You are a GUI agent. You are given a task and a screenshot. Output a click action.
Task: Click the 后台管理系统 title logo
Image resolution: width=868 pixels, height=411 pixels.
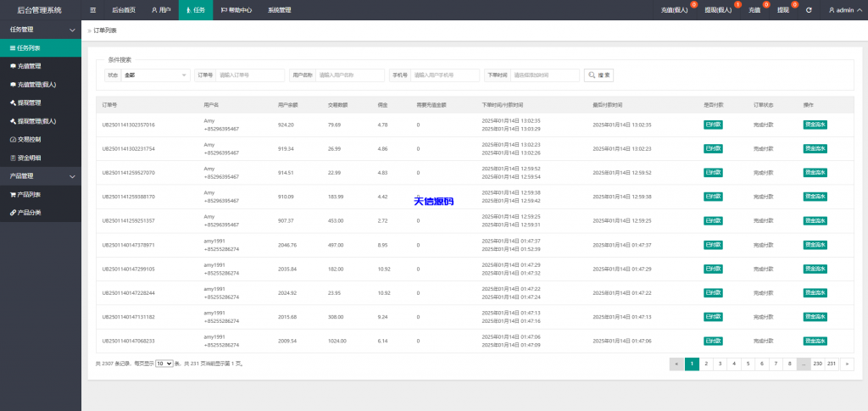[40, 10]
